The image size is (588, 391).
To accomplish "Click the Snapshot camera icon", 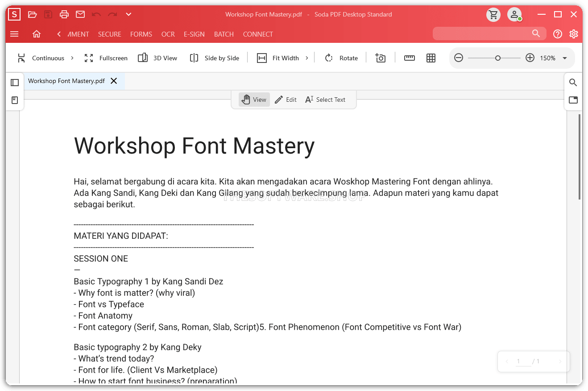I will pos(380,58).
